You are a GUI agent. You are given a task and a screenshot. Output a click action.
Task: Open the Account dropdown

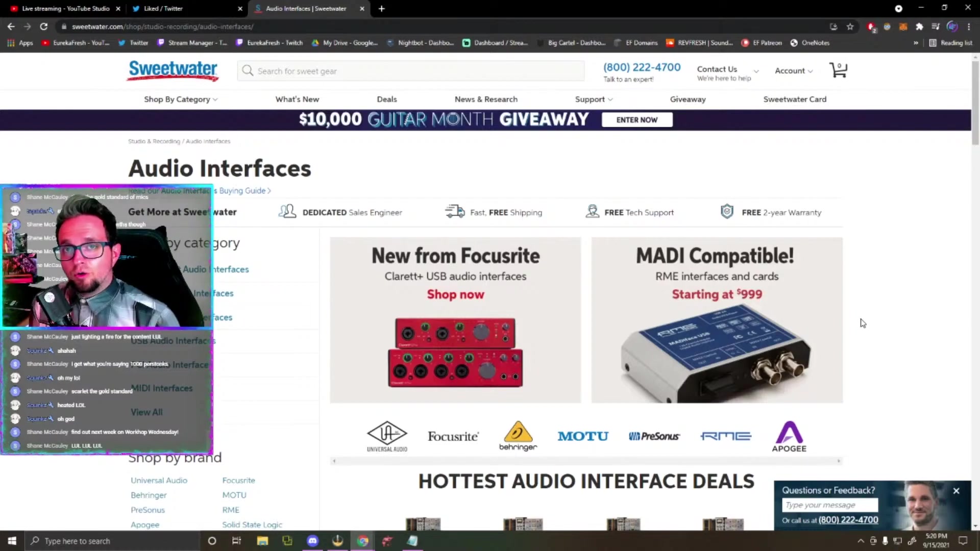click(x=793, y=71)
